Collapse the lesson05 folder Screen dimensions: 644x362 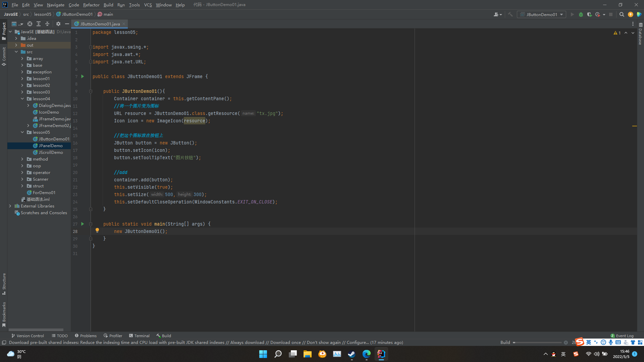coord(22,132)
